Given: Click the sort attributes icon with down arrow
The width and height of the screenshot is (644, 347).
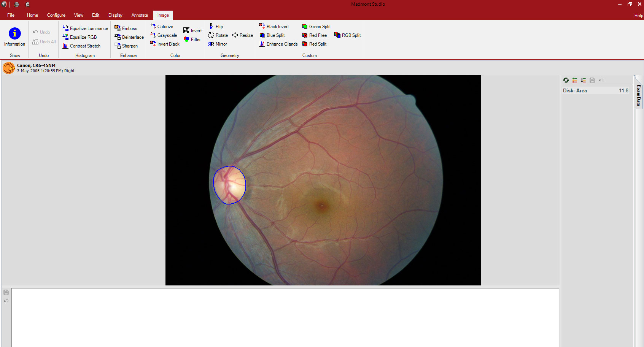Looking at the screenshot, I should point(584,80).
